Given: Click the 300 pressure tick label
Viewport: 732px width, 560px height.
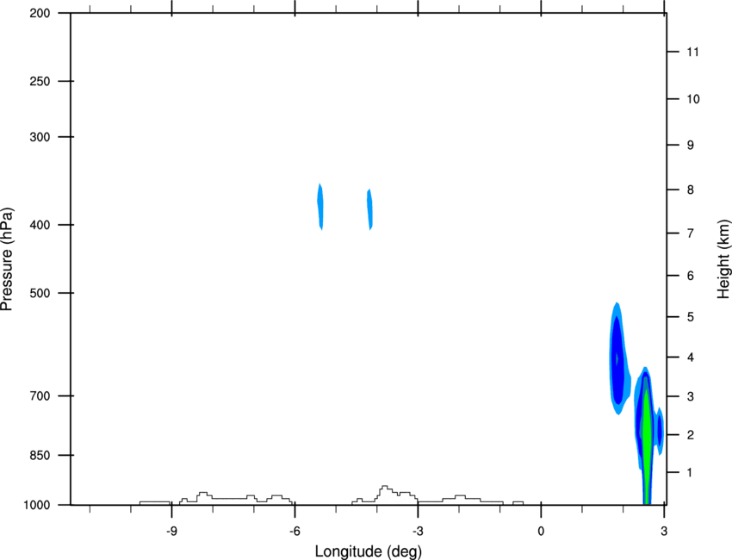Looking at the screenshot, I should [40, 137].
